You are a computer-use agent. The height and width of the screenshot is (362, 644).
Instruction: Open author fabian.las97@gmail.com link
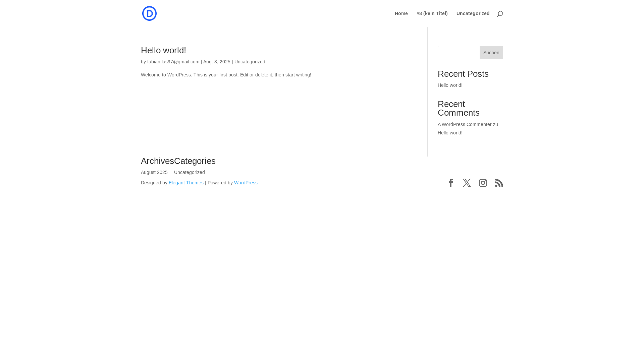click(173, 62)
